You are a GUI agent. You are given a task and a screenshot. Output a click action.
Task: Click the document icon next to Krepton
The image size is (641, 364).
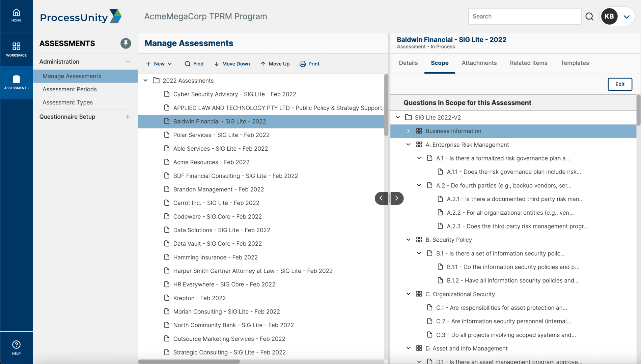click(167, 298)
